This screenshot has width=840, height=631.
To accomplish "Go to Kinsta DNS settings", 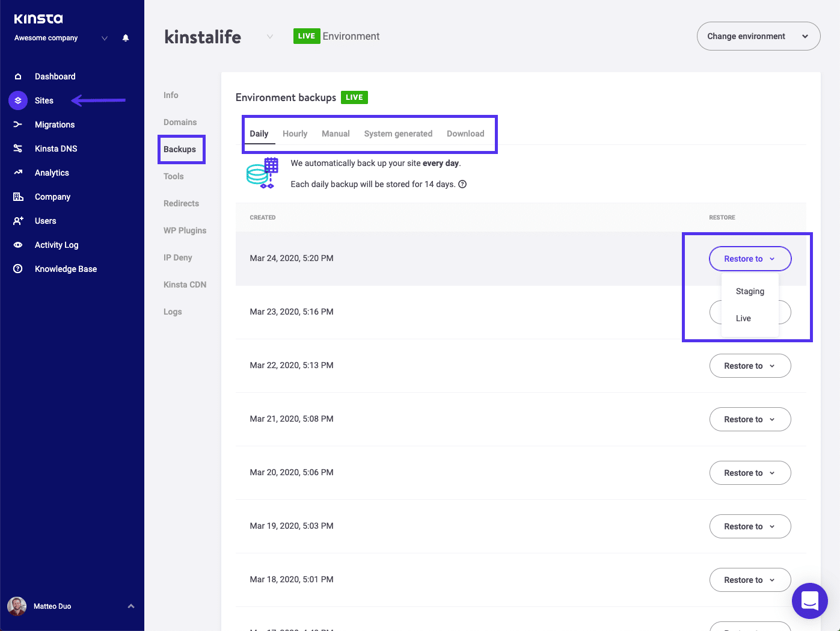I will [x=56, y=149].
